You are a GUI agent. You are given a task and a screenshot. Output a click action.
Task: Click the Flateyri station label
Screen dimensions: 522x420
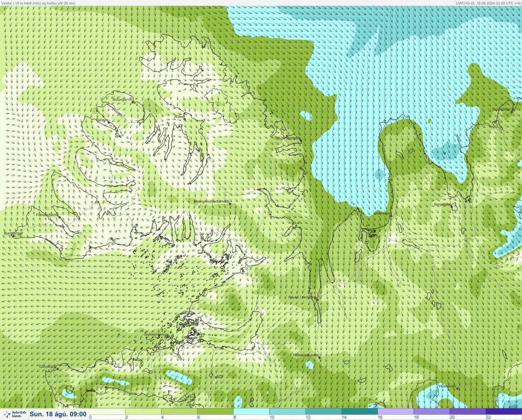(102, 120)
